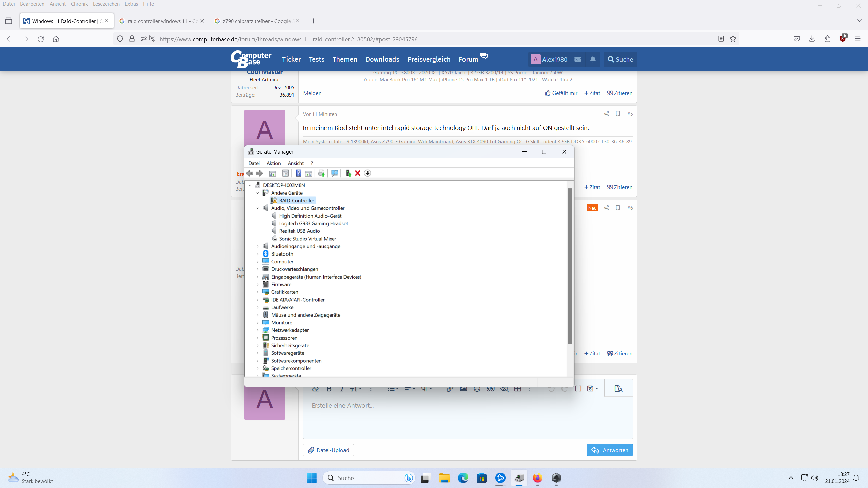Expand the Grafikkarten device category
This screenshot has height=488, width=868.
(x=258, y=292)
